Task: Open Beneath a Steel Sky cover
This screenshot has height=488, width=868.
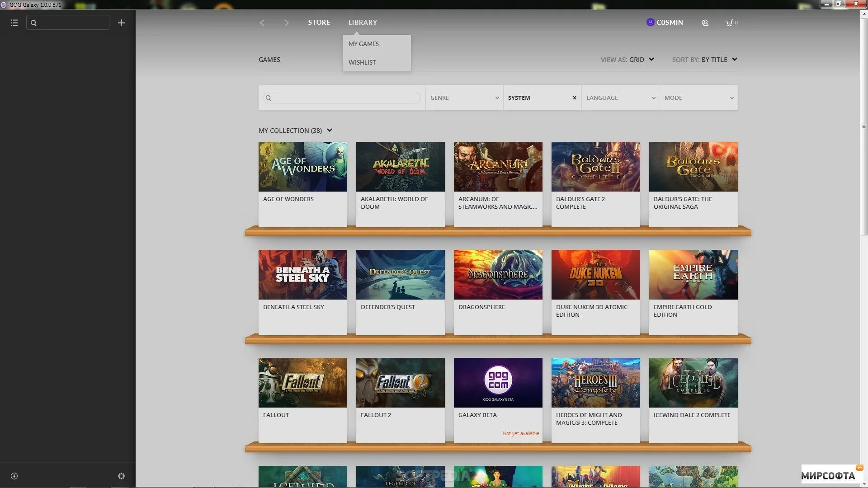Action: tap(303, 275)
